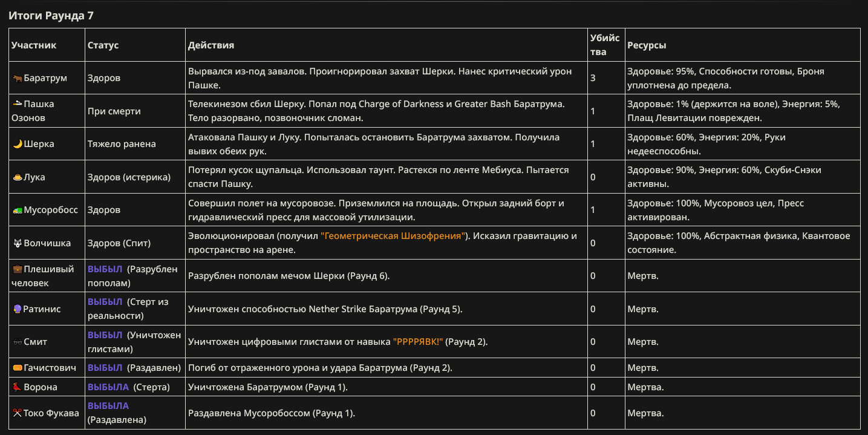This screenshot has width=868, height=435.
Task: Click the ВЫБЫЛА label in Ворона row
Action: click(x=108, y=387)
